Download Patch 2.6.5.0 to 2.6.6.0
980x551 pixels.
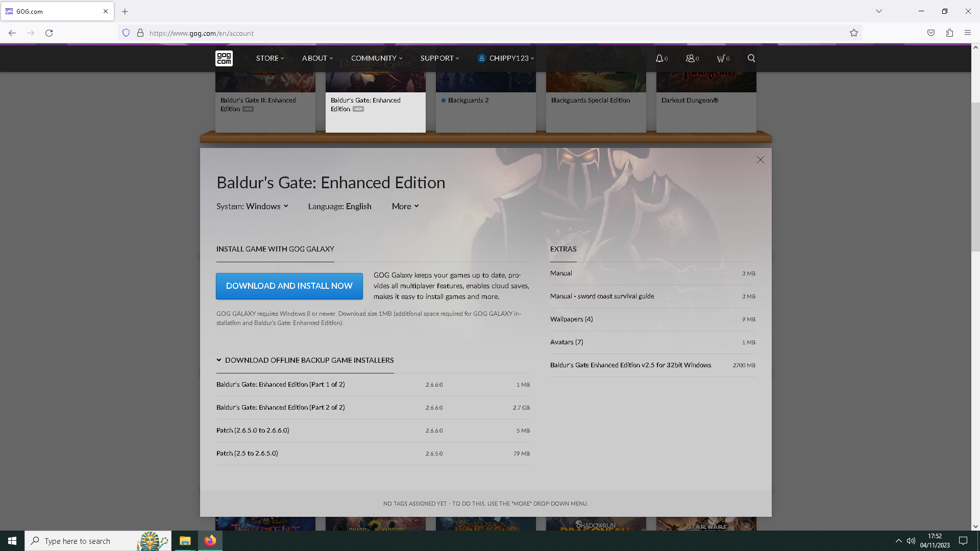click(373, 431)
